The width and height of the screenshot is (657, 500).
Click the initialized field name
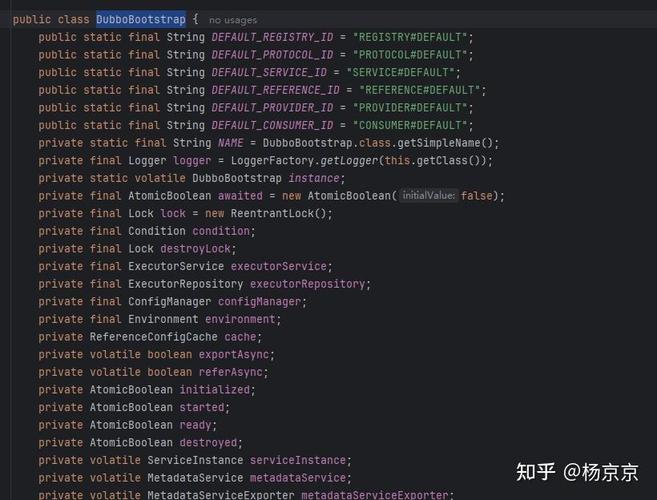[215, 389]
